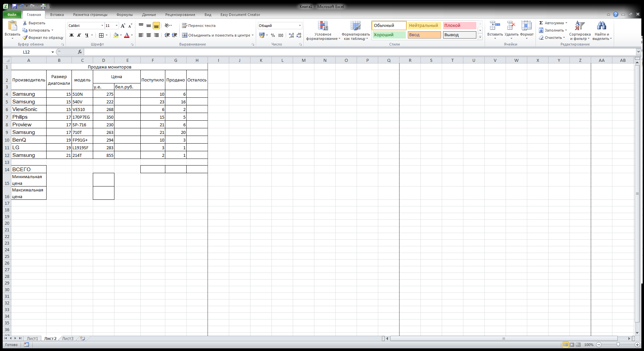644x351 pixels.
Task: Click the Автосумма button
Action: pos(551,23)
